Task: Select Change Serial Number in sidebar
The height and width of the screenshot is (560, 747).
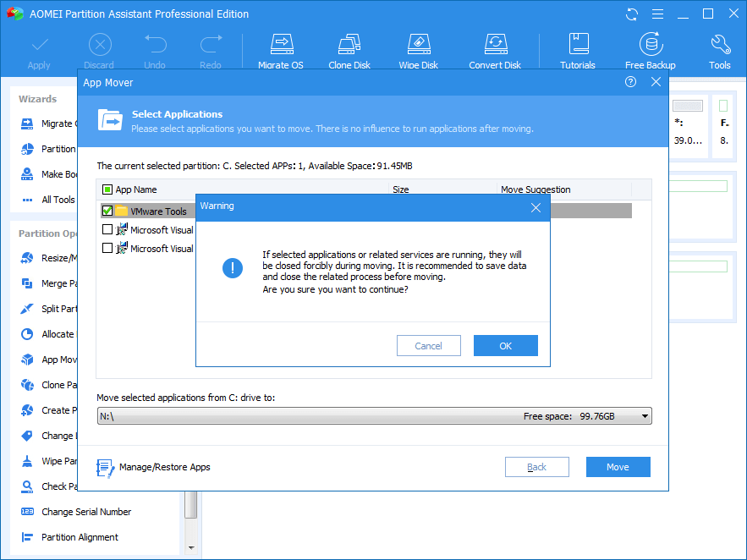Action: pyautogui.click(x=85, y=512)
